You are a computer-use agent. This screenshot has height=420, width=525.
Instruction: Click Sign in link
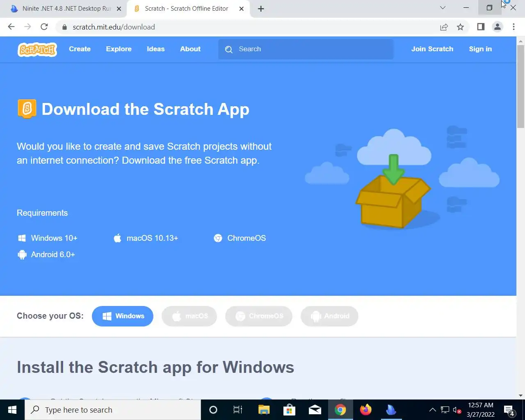coord(480,49)
